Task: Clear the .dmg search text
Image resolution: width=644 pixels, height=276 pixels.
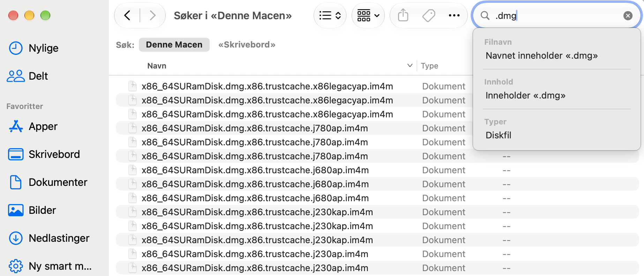Action: [628, 15]
